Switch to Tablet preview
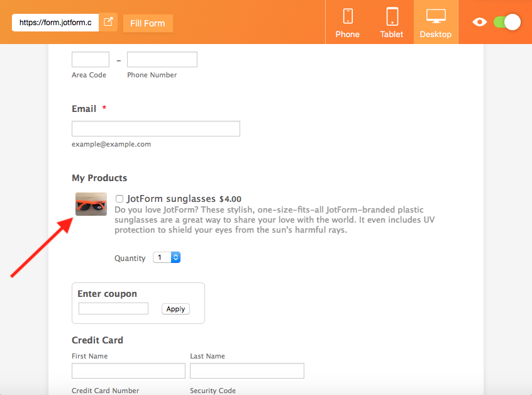The width and height of the screenshot is (532, 395). pyautogui.click(x=392, y=23)
